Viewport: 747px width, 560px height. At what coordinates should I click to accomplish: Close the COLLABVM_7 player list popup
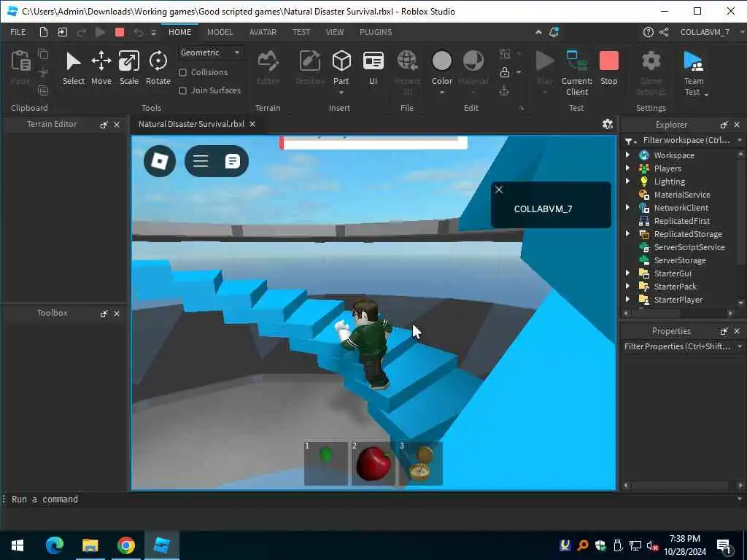(x=499, y=190)
